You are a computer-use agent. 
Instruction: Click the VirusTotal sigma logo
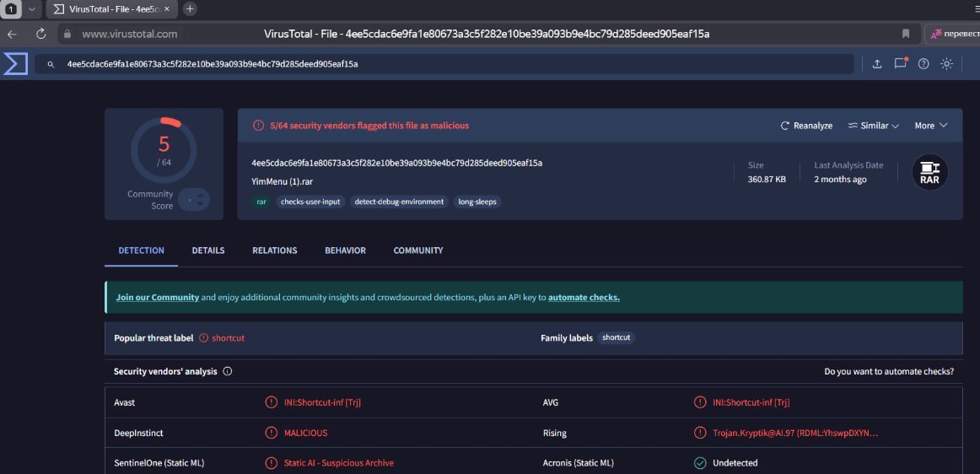click(x=16, y=64)
